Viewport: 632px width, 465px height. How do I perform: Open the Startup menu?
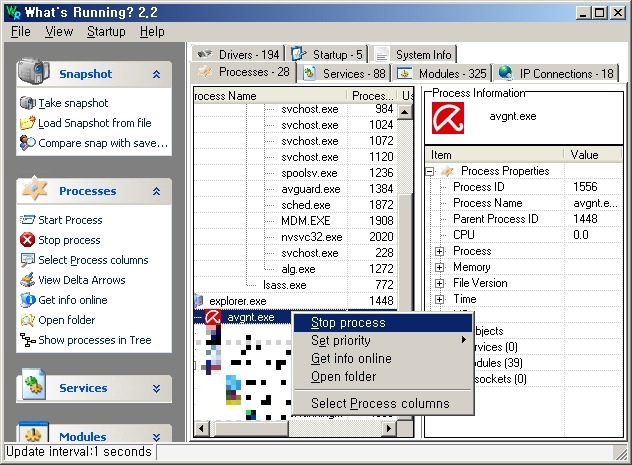coord(106,31)
